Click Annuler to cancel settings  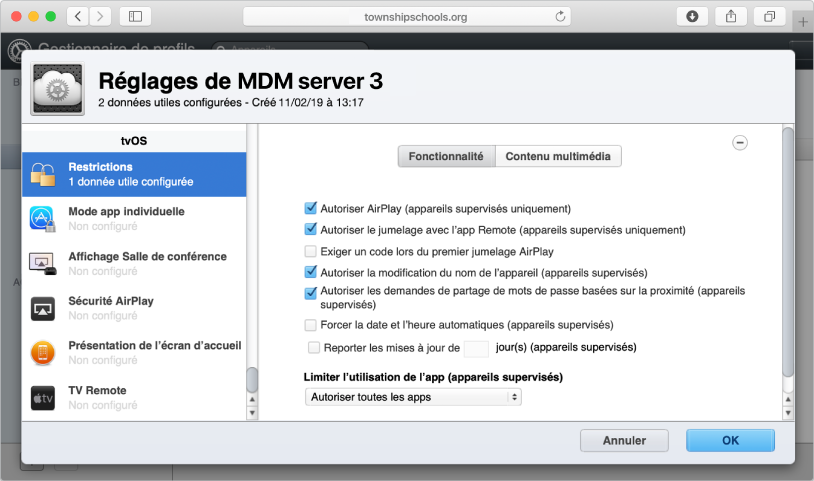pos(624,441)
